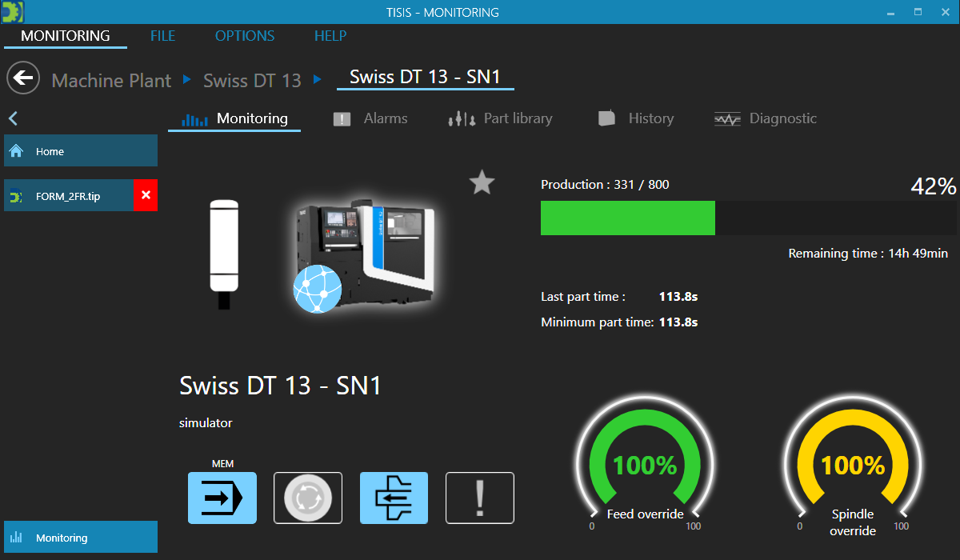Open the Diagnostic tab

(x=766, y=118)
